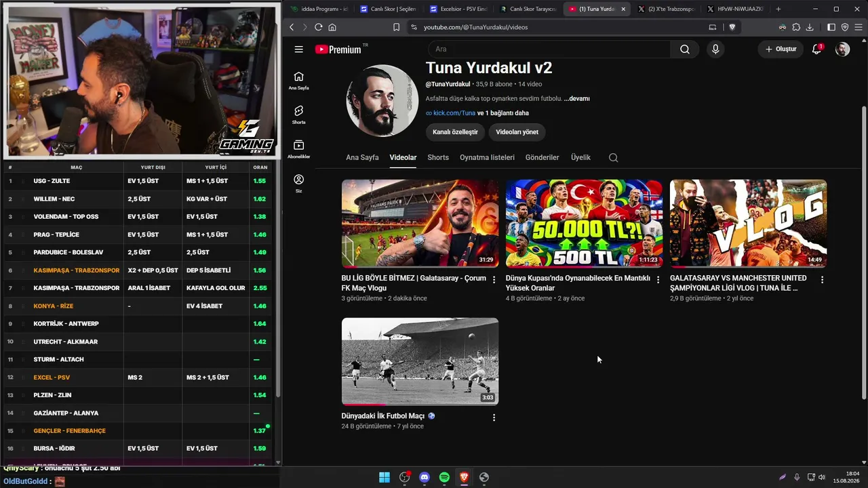868x488 pixels.
Task: Click the browser address bar URL
Action: tap(475, 27)
